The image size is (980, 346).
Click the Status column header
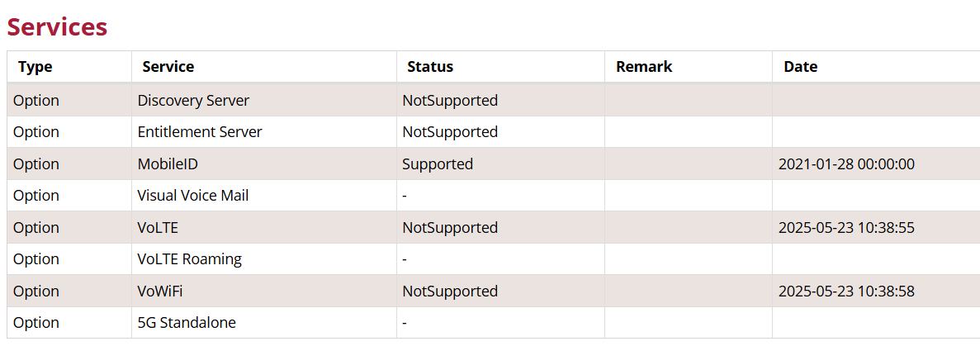[x=430, y=67]
